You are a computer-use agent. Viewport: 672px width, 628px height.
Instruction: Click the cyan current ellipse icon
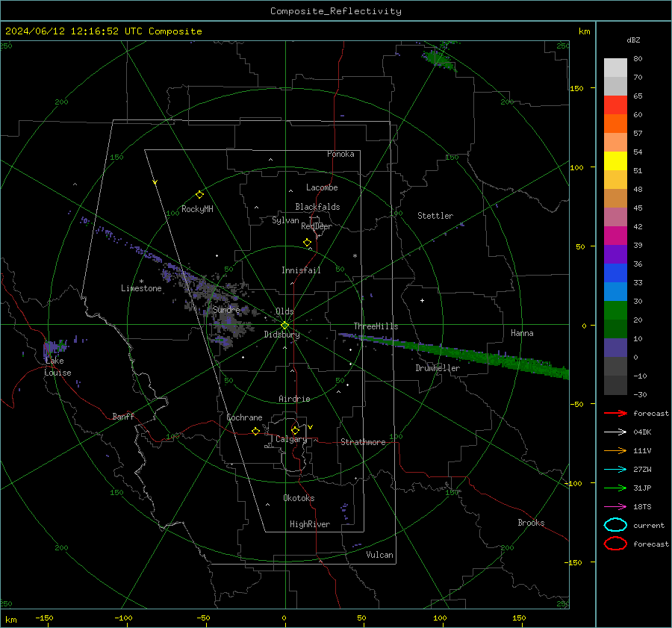[x=615, y=525]
